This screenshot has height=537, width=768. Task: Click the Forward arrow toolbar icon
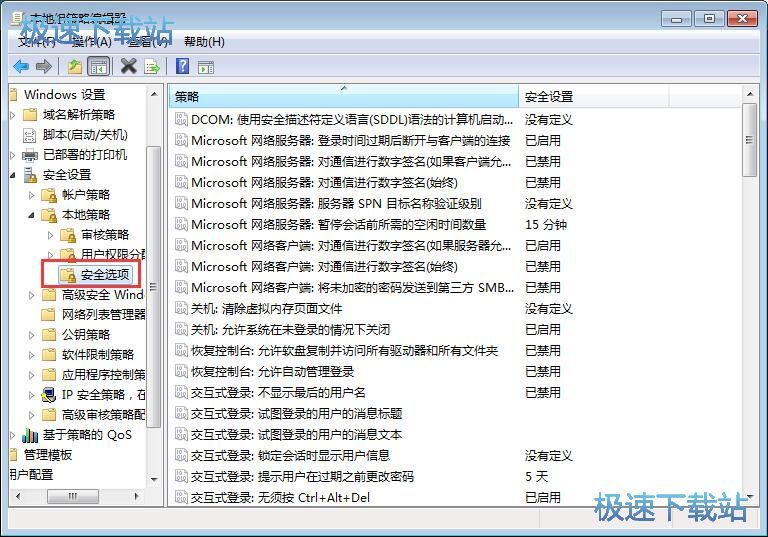44,66
